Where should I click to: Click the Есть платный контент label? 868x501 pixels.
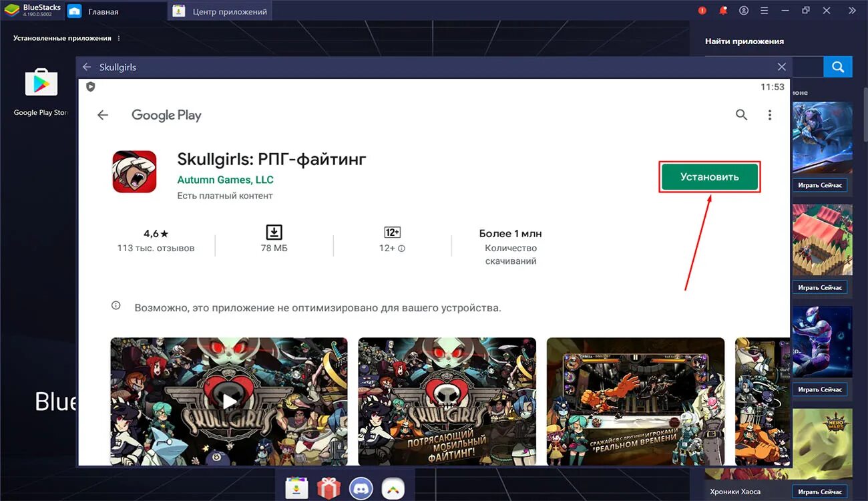tap(225, 196)
